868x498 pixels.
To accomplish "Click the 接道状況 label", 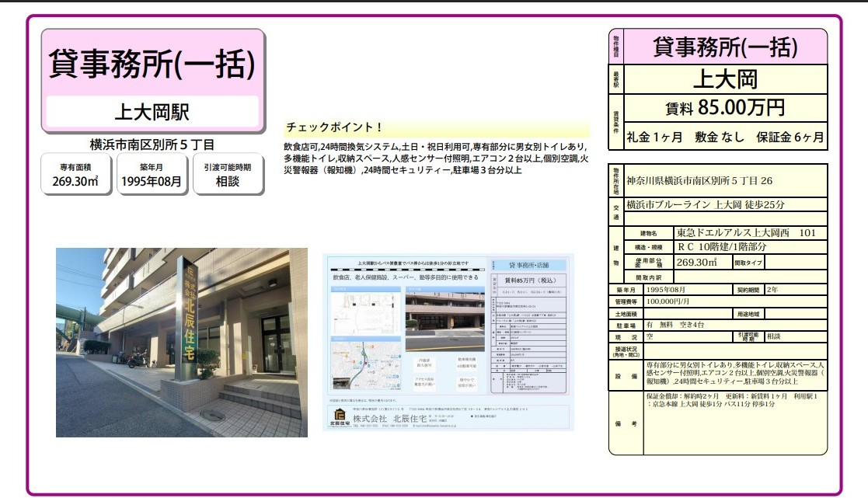I will [x=626, y=352].
